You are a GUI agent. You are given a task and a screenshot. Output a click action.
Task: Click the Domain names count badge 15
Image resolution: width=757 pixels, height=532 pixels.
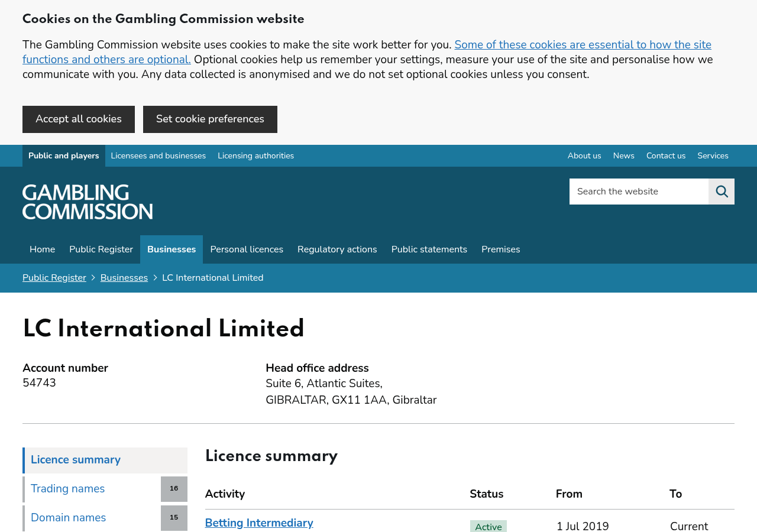coord(174,518)
